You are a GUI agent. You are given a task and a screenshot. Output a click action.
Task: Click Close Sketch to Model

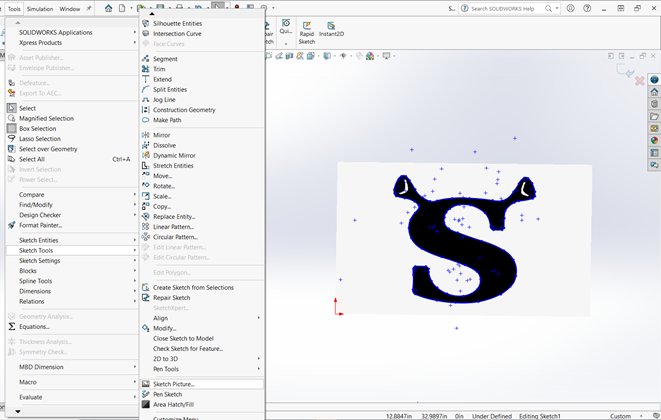tap(202, 338)
